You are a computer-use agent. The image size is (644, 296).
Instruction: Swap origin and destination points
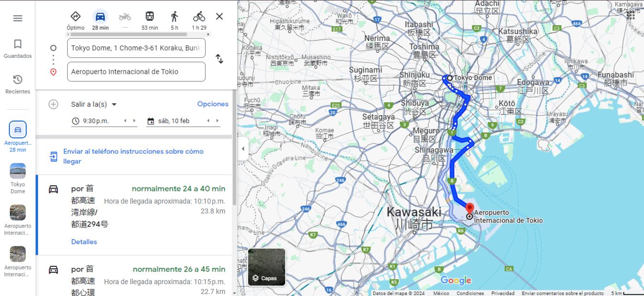coord(219,59)
